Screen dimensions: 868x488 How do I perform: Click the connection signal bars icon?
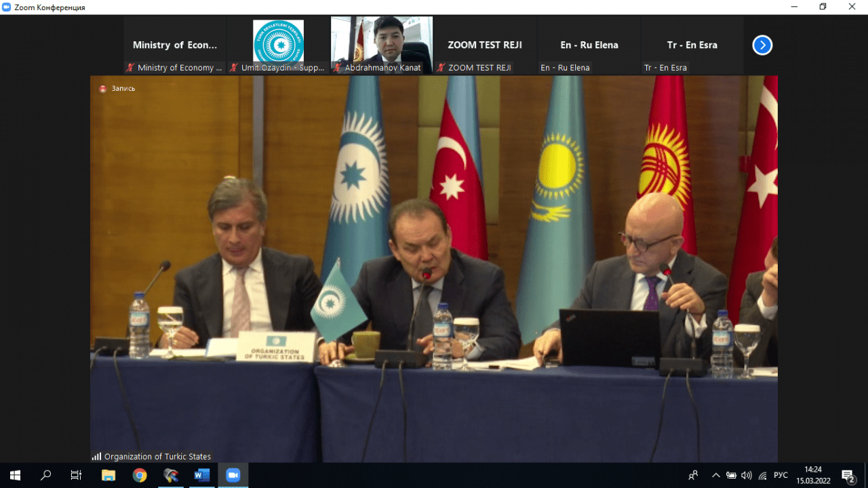click(96, 456)
